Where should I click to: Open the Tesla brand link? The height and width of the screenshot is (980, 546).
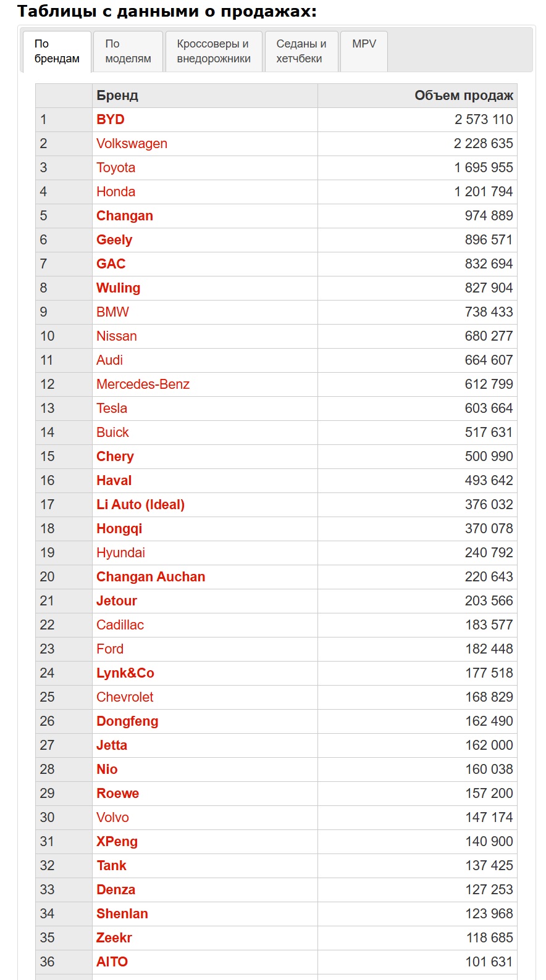(x=112, y=409)
